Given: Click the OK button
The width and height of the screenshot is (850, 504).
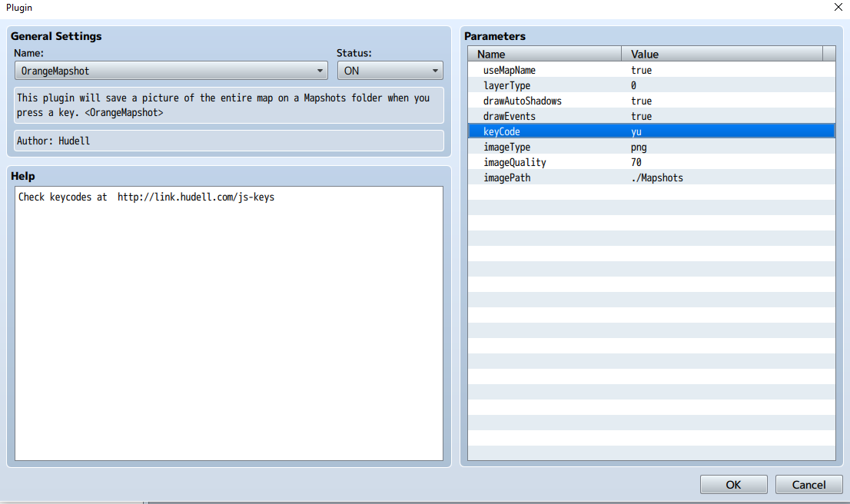Looking at the screenshot, I should click(733, 485).
